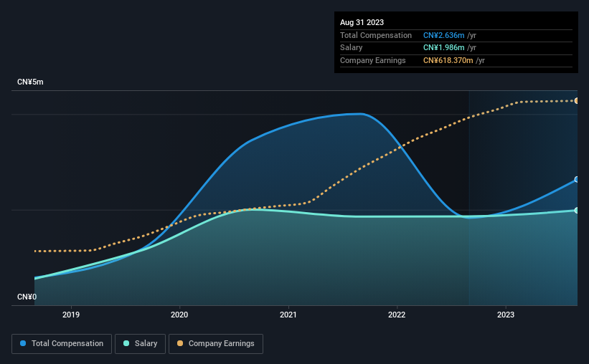Screen dimensions: 589x364
Task: Click the teal Salary endpoint marker
Action: point(576,210)
